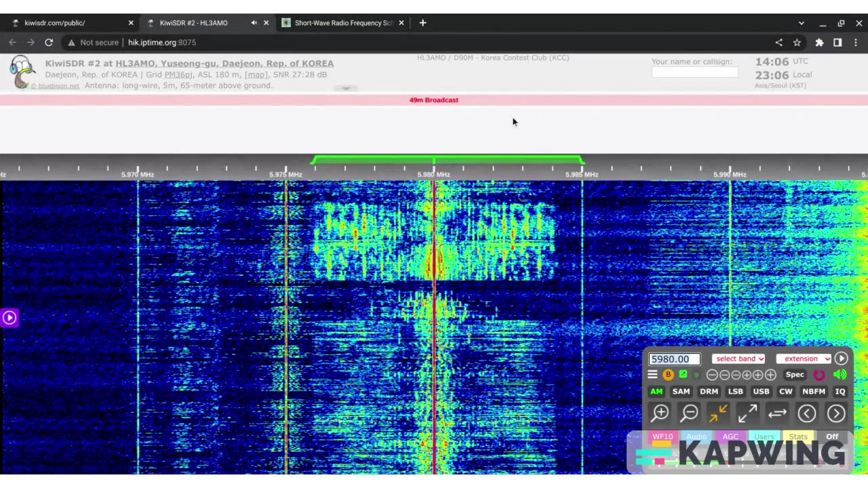Share this page via share icon
The height and width of the screenshot is (488, 868).
click(778, 42)
